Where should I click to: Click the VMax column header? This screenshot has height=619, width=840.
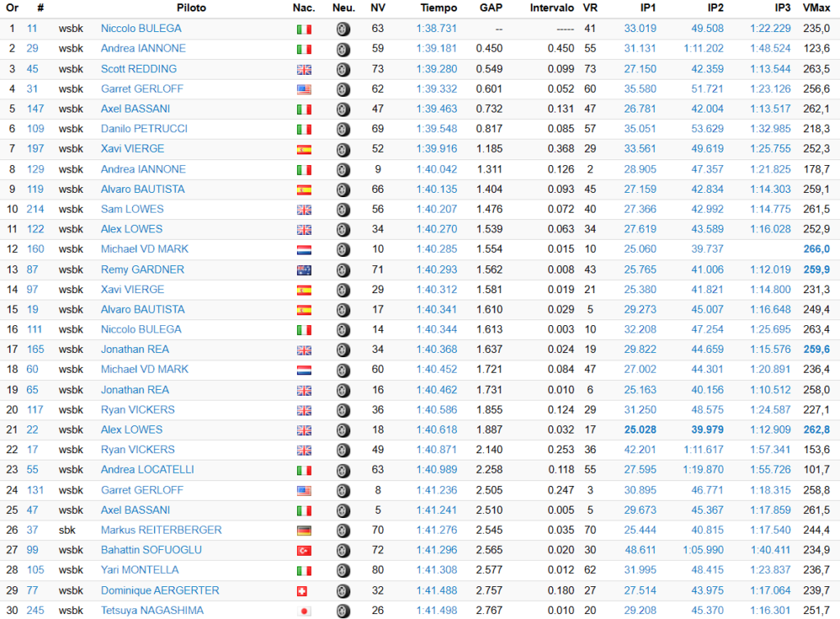815,7
